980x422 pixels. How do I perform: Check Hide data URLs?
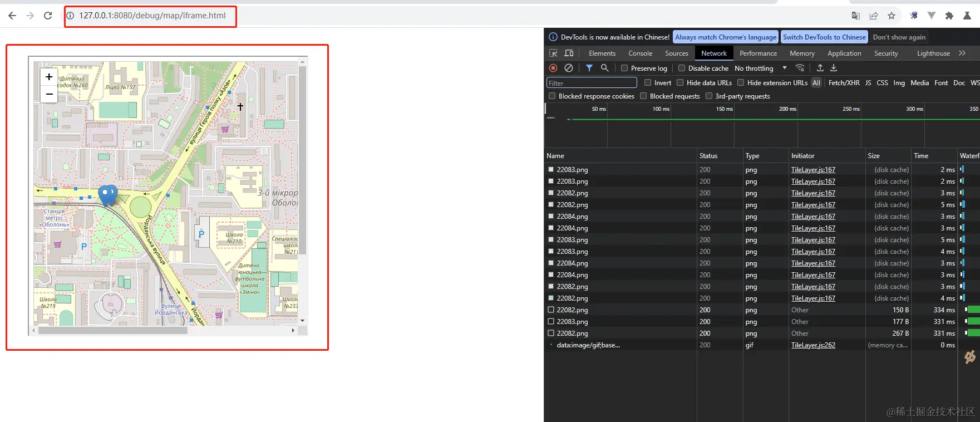[680, 82]
